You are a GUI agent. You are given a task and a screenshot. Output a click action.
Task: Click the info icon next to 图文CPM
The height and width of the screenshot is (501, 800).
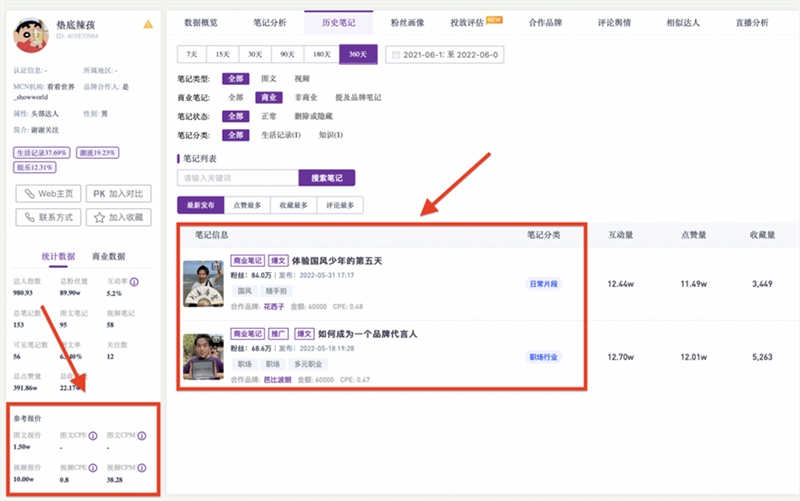click(142, 436)
